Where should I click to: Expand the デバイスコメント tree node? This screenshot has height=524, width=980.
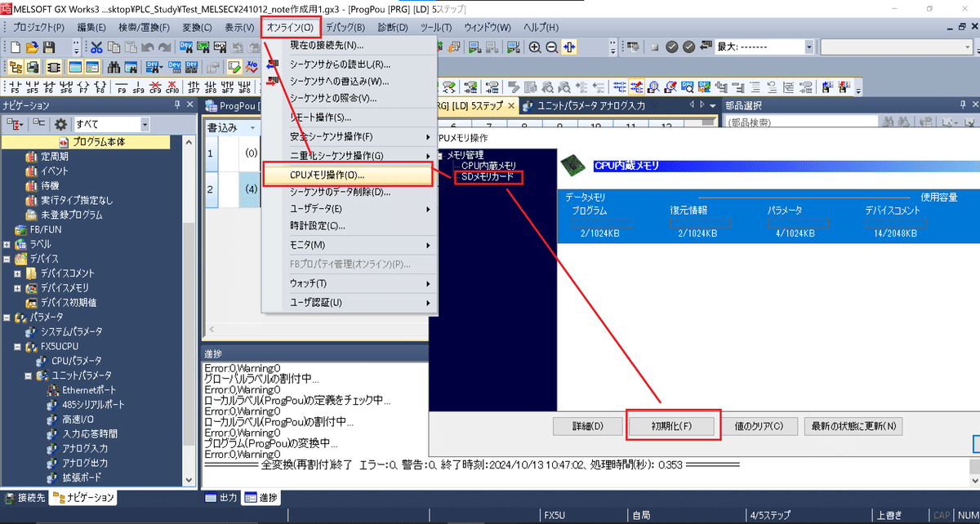(x=17, y=273)
